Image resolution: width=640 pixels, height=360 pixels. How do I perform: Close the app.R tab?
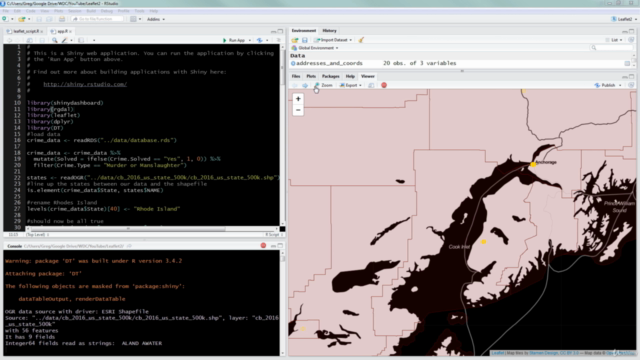(71, 31)
